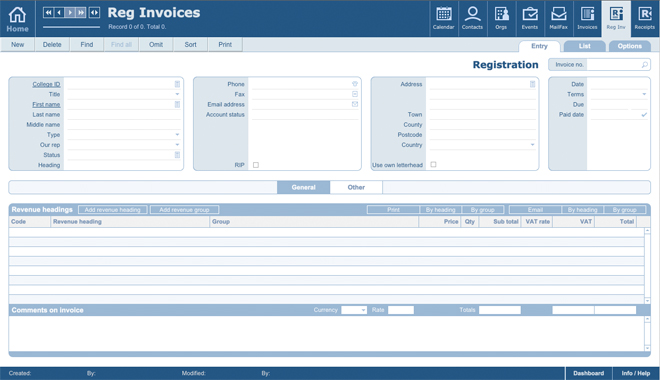660x380 pixels.
Task: Tick the RIP checkbox
Action: [x=256, y=165]
